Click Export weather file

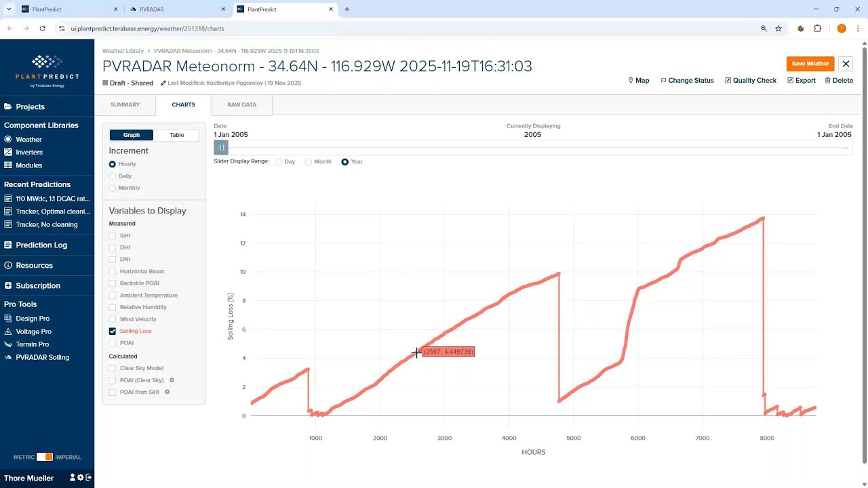tap(802, 81)
